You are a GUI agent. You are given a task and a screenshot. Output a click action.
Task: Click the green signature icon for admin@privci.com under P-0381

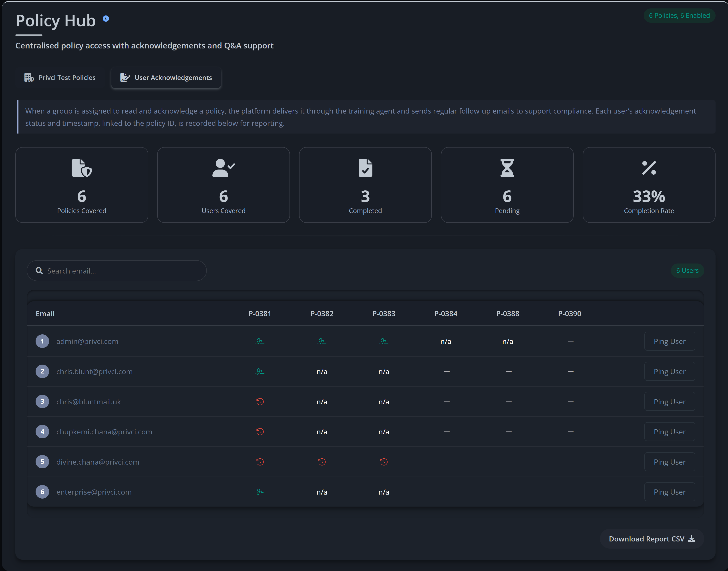[260, 341]
